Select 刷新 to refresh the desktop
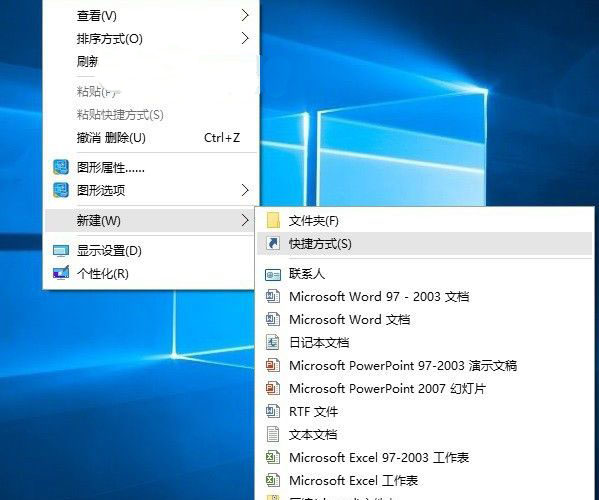This screenshot has width=599, height=500. point(150,61)
